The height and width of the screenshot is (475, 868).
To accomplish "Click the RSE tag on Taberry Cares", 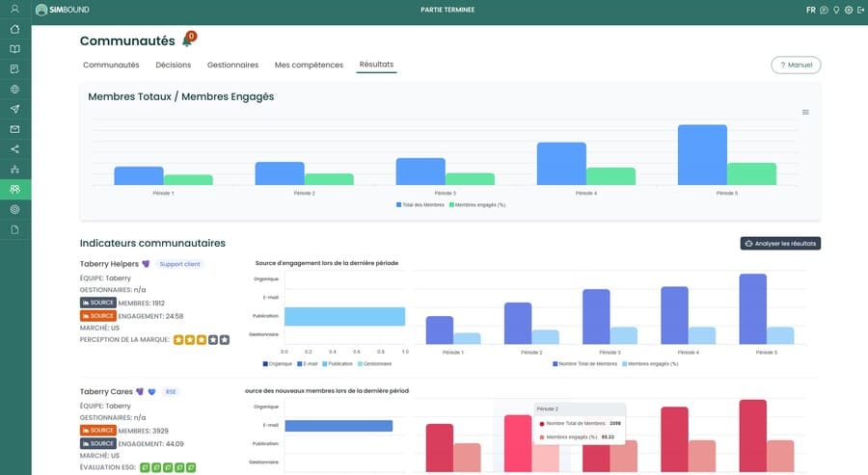I will click(171, 391).
